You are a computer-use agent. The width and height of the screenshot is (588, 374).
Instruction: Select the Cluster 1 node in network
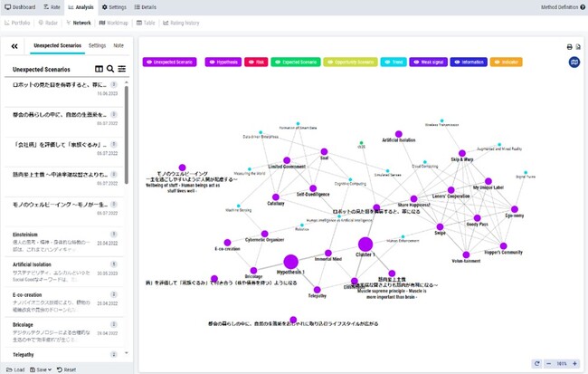coord(365,245)
